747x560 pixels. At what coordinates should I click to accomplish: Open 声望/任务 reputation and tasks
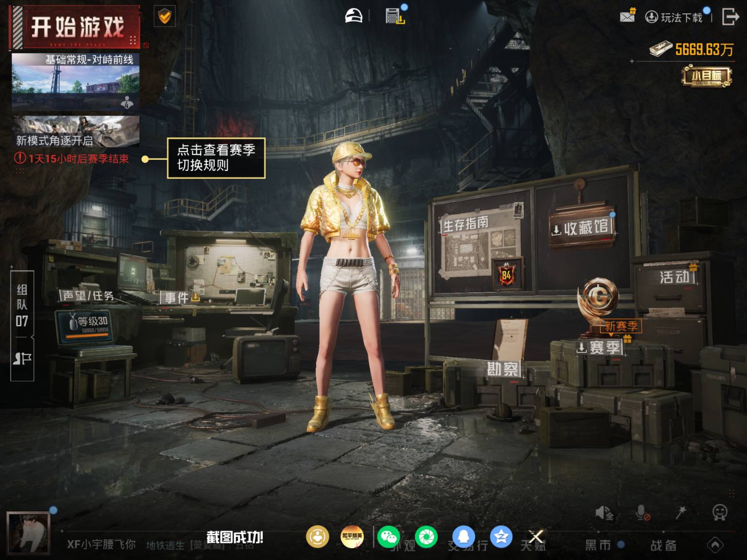pos(88,296)
